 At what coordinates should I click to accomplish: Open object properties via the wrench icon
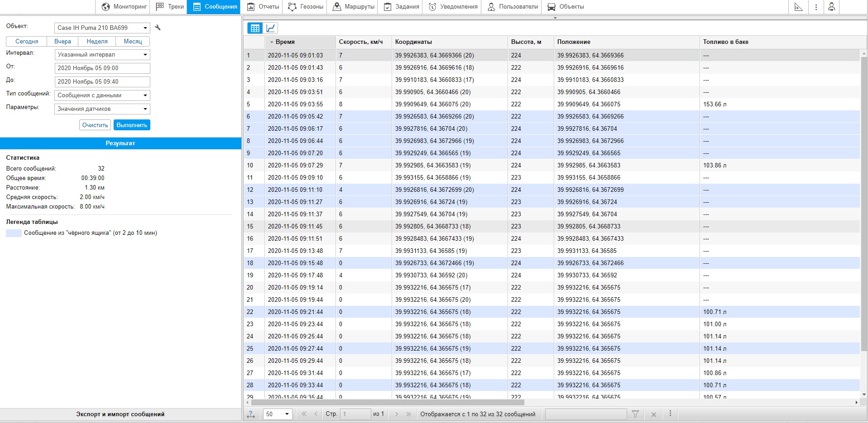158,28
